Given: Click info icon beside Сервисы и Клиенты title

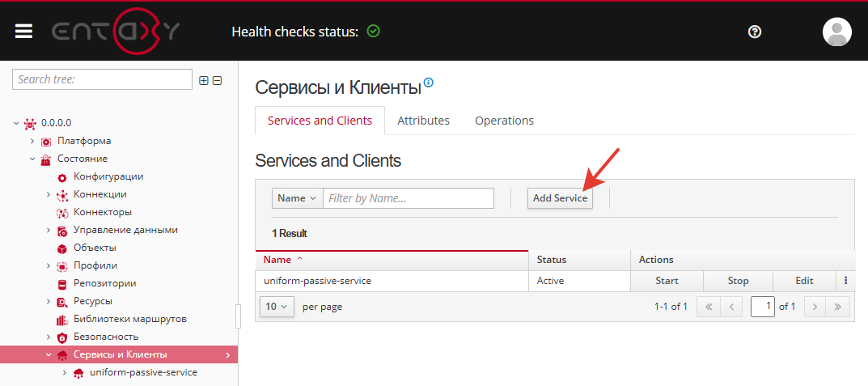Looking at the screenshot, I should coord(429,83).
